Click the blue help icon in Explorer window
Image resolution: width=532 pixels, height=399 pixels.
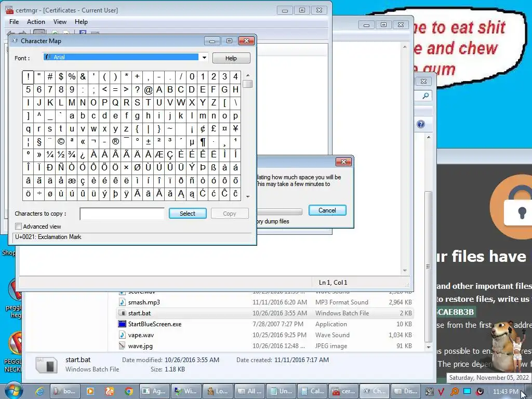(x=421, y=124)
